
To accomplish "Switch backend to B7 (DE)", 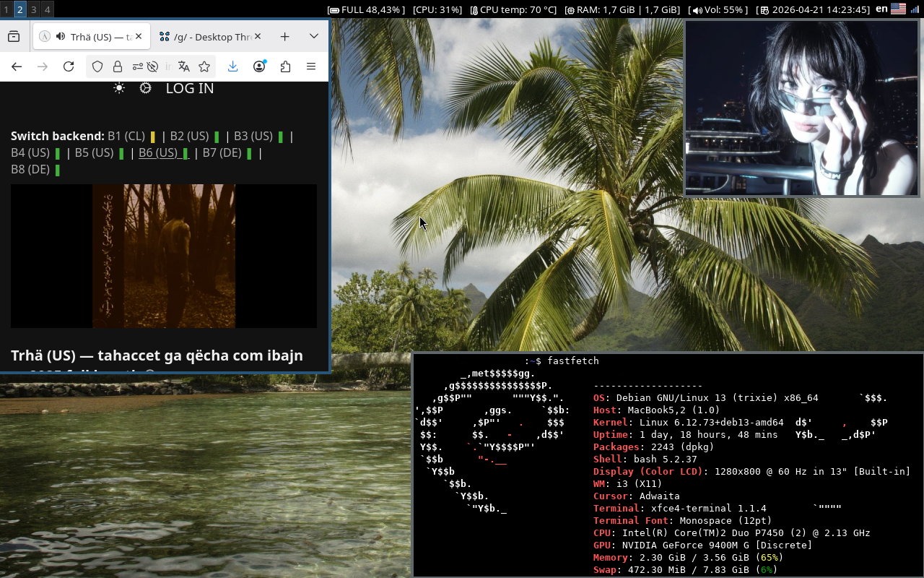I will [227, 153].
